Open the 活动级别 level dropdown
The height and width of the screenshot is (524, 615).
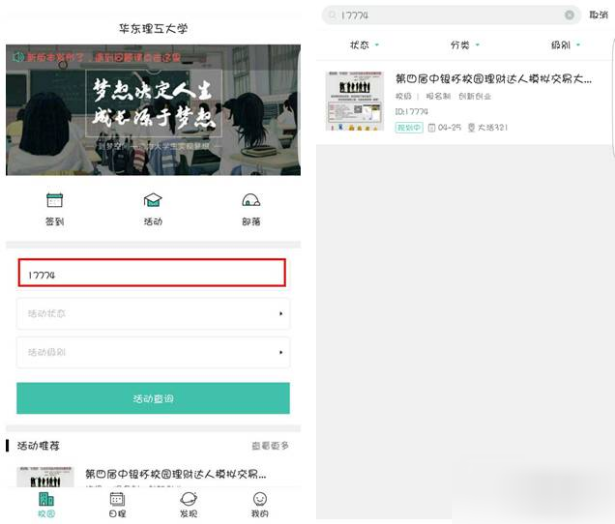(x=153, y=352)
